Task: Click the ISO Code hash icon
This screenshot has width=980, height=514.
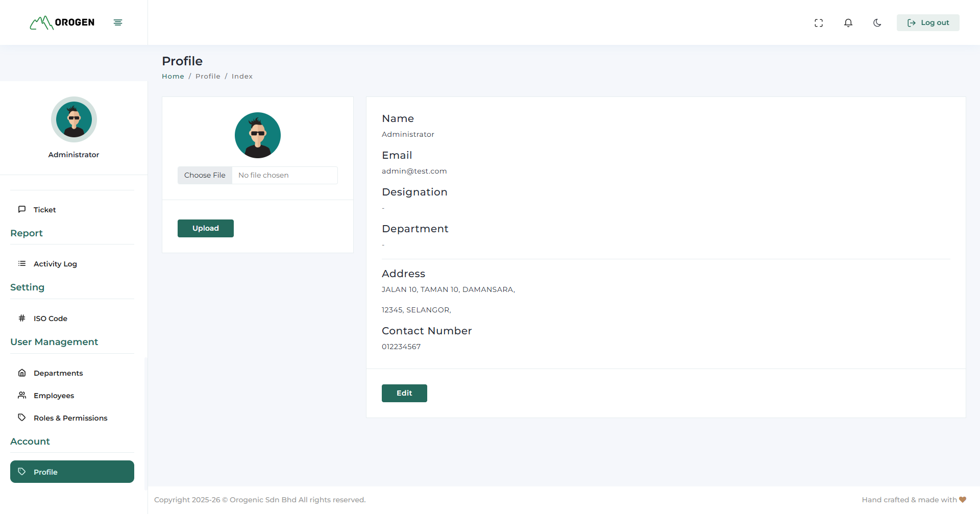Action: pos(22,318)
